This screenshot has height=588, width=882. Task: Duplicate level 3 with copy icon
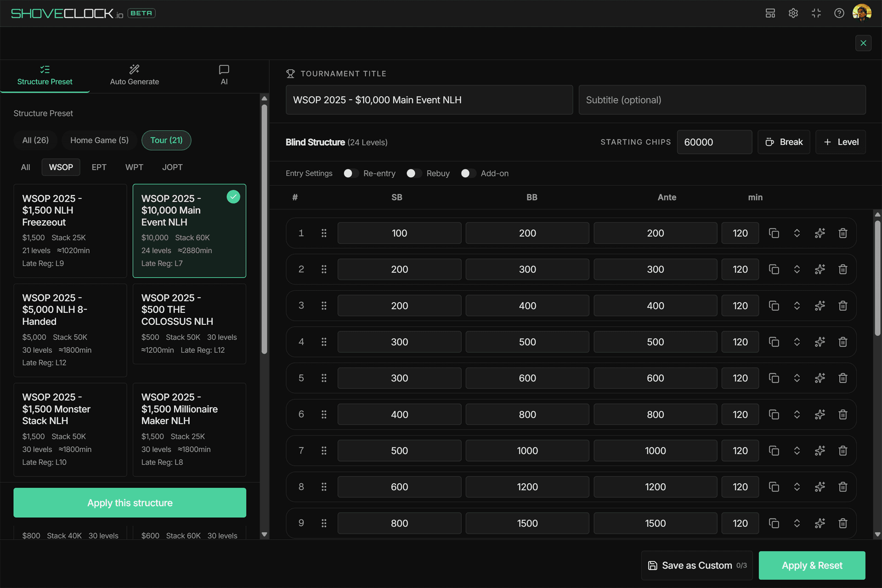click(x=774, y=306)
